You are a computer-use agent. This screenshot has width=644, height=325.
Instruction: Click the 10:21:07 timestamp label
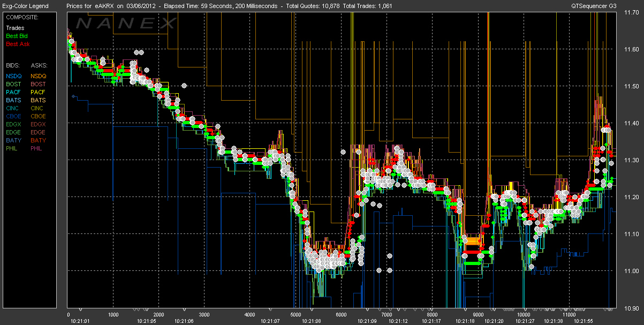coord(270,321)
